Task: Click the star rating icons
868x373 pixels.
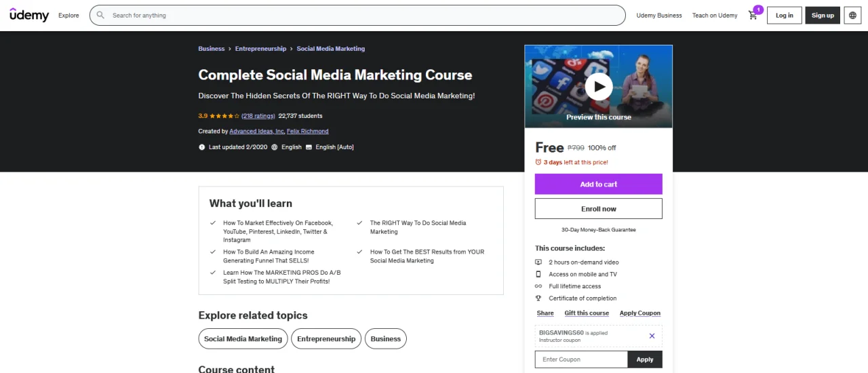Action: click(224, 116)
